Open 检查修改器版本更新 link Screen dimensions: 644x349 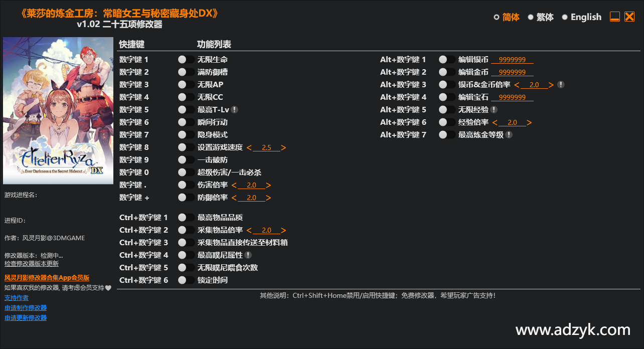[x=32, y=264]
